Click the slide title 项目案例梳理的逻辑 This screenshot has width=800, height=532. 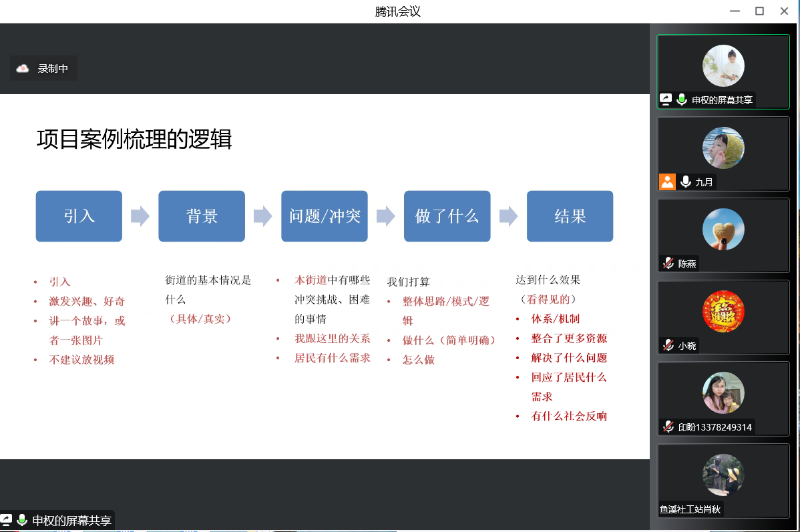[x=134, y=140]
